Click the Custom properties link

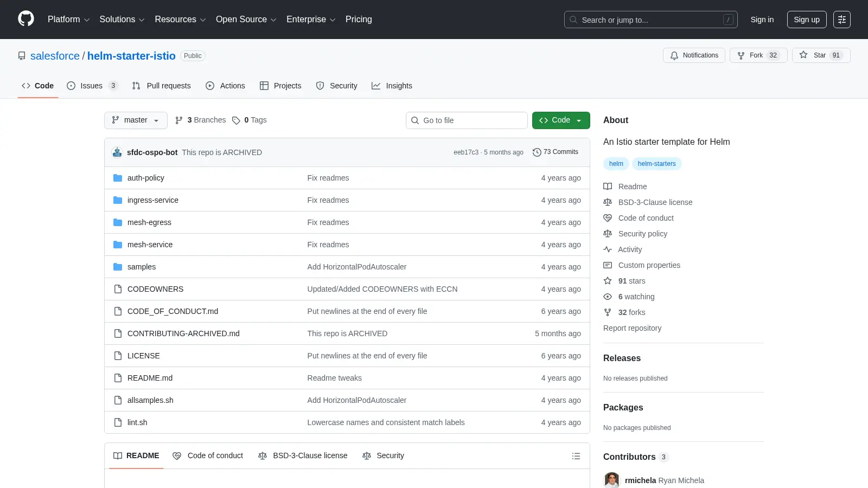(x=649, y=265)
